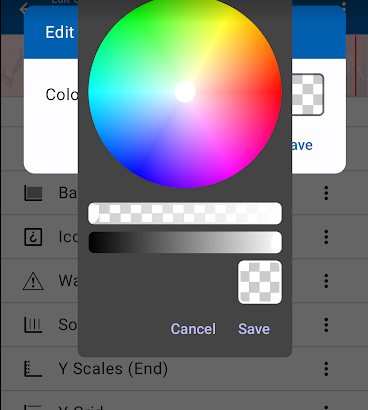Open options menu for the Ba... row
This screenshot has width=368, height=410.
[326, 193]
